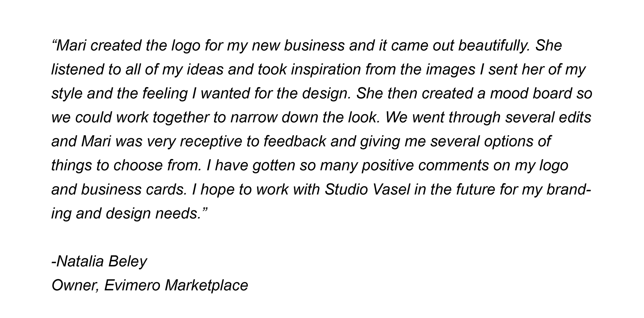The height and width of the screenshot is (318, 644).
Task: Click the phrase "choose from"
Action: click(x=157, y=166)
